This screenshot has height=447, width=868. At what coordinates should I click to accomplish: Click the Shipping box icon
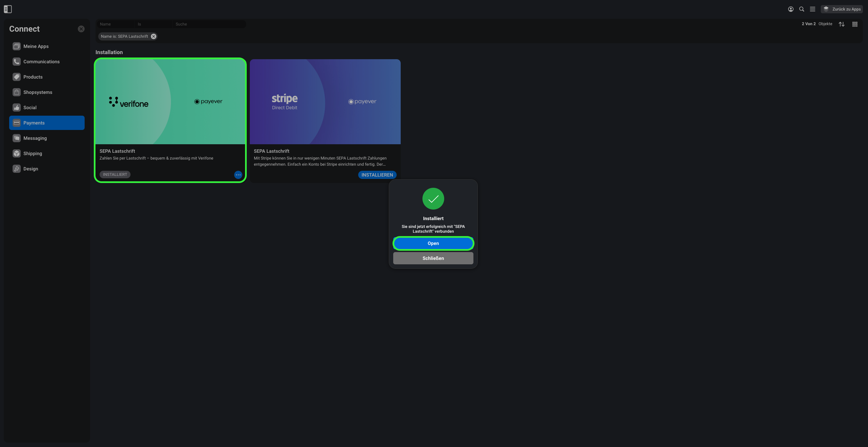pyautogui.click(x=17, y=153)
